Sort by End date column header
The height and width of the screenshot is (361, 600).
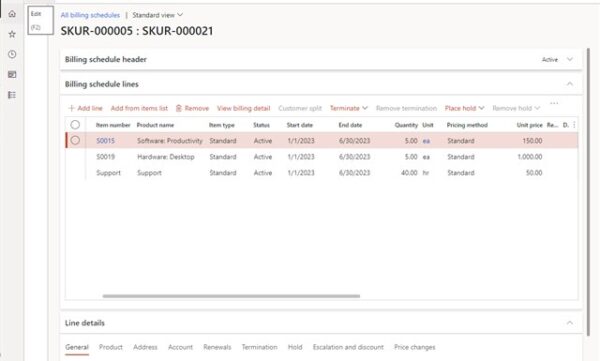click(350, 125)
